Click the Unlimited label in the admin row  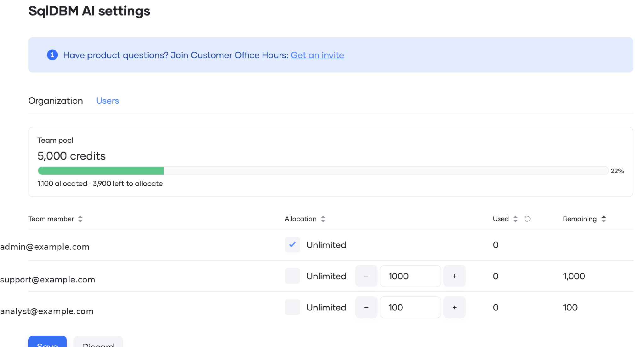[326, 245]
